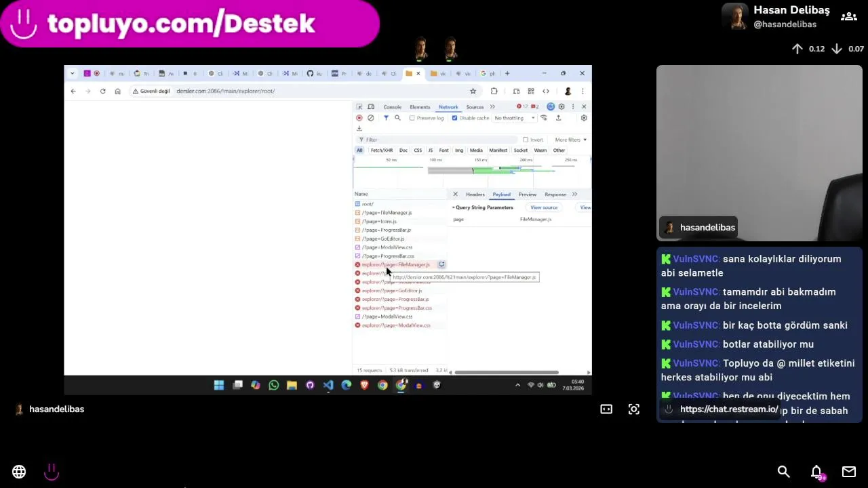Uncheck the Disable cache checkbox
The image size is (868, 488).
[454, 118]
